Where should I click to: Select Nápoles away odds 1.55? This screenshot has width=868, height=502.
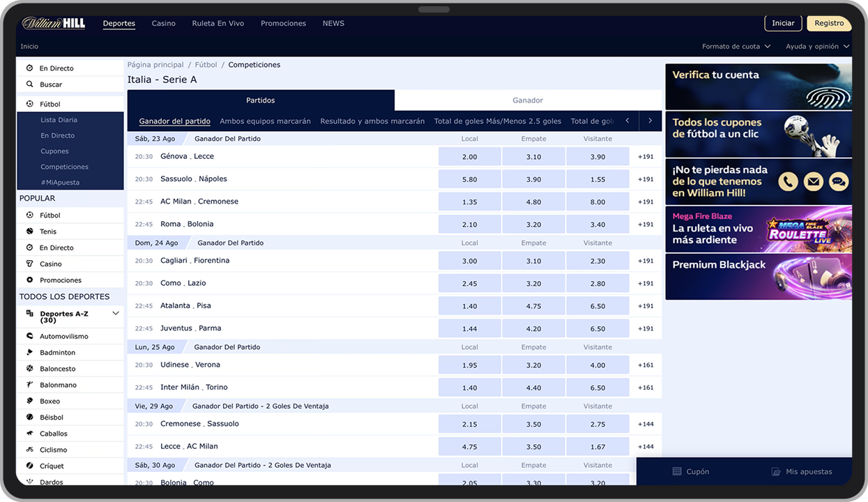tap(597, 179)
